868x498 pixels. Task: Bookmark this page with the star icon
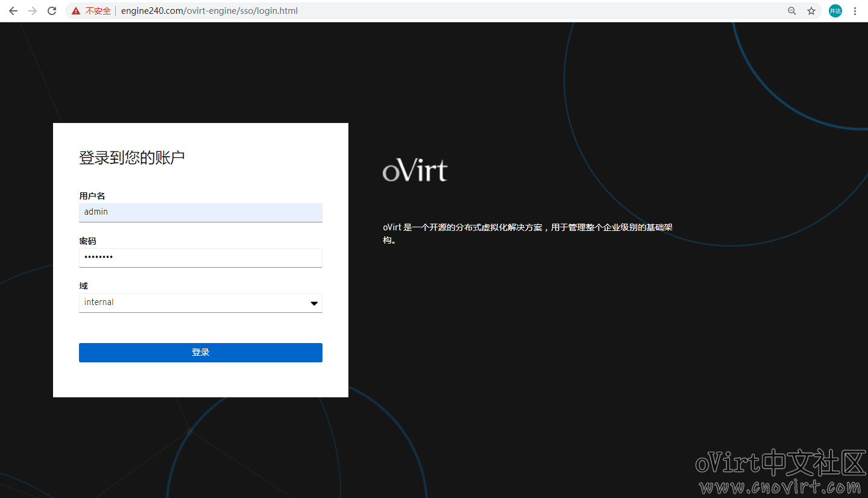pyautogui.click(x=811, y=11)
